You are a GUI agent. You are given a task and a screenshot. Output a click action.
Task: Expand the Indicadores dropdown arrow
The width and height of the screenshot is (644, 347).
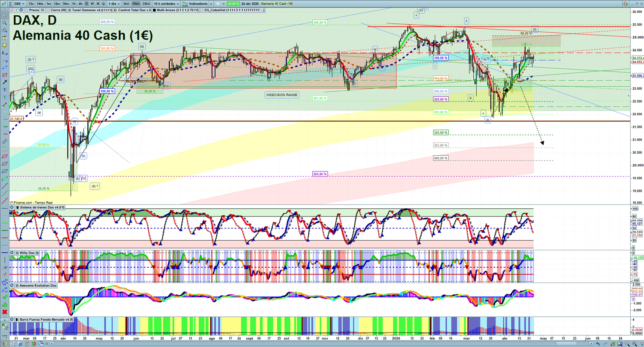point(211,4)
